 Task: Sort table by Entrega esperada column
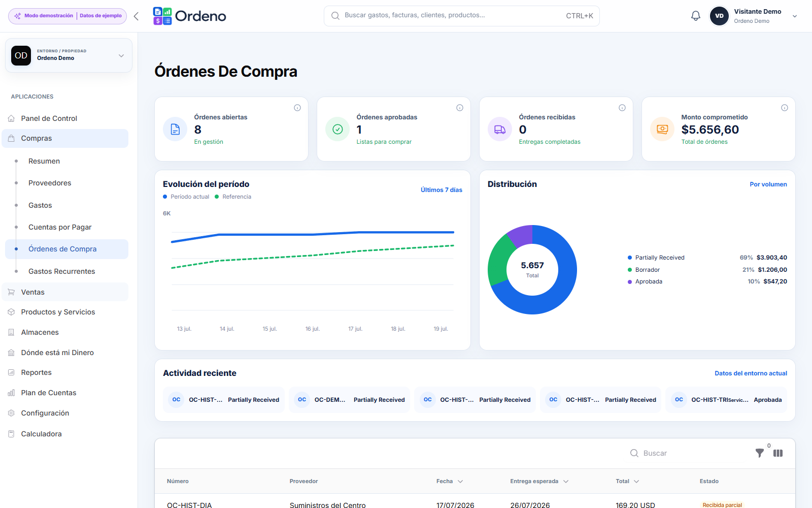(x=539, y=481)
